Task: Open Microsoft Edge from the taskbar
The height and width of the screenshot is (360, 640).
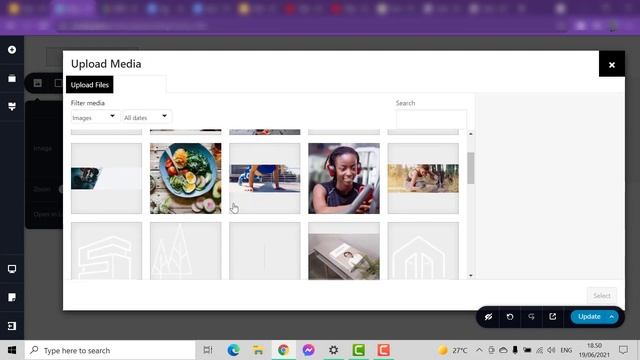Action: [233, 350]
